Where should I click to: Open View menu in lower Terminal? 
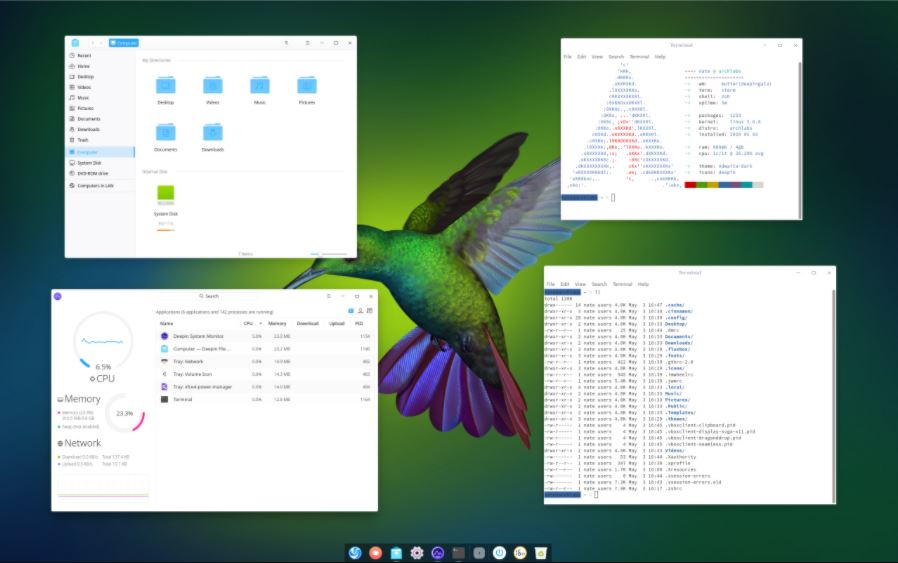pos(580,284)
